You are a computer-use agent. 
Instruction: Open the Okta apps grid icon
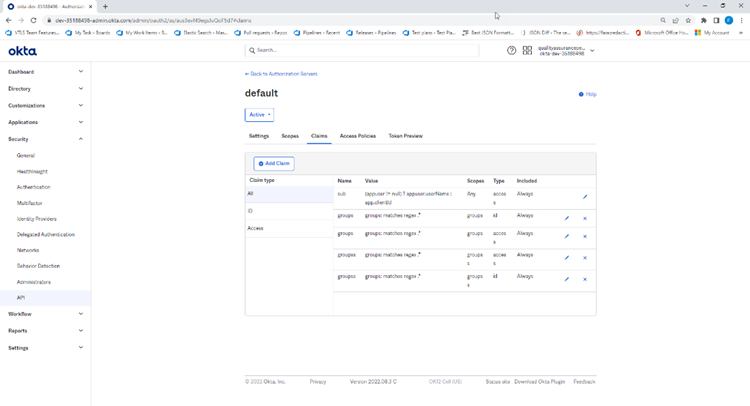click(527, 50)
